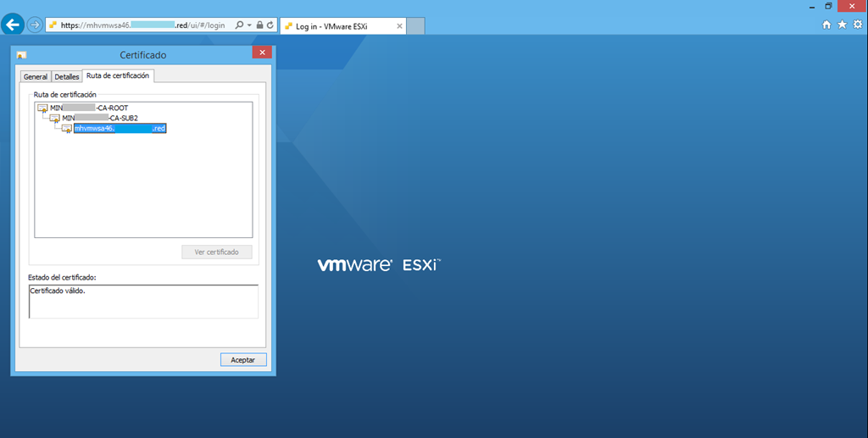Viewport: 868px width, 438px height.
Task: Close the Certificado dialog
Action: [261, 54]
